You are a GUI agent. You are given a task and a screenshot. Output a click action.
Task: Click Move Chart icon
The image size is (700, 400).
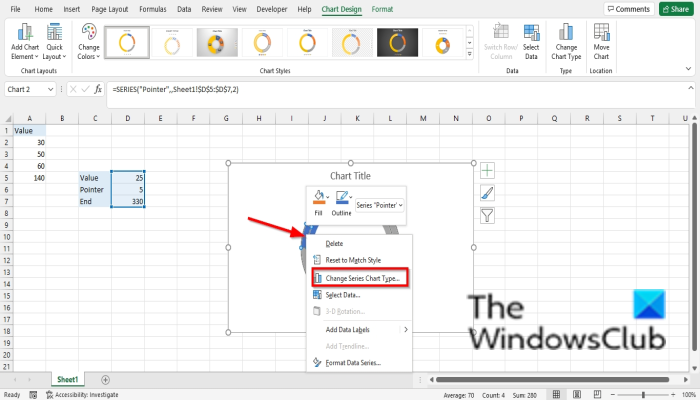(x=601, y=42)
